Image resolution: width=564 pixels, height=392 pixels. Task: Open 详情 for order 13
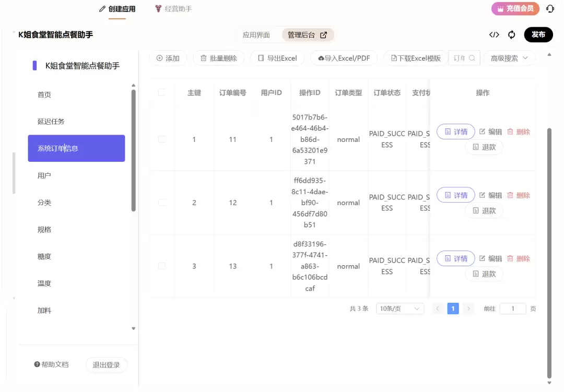click(x=456, y=258)
